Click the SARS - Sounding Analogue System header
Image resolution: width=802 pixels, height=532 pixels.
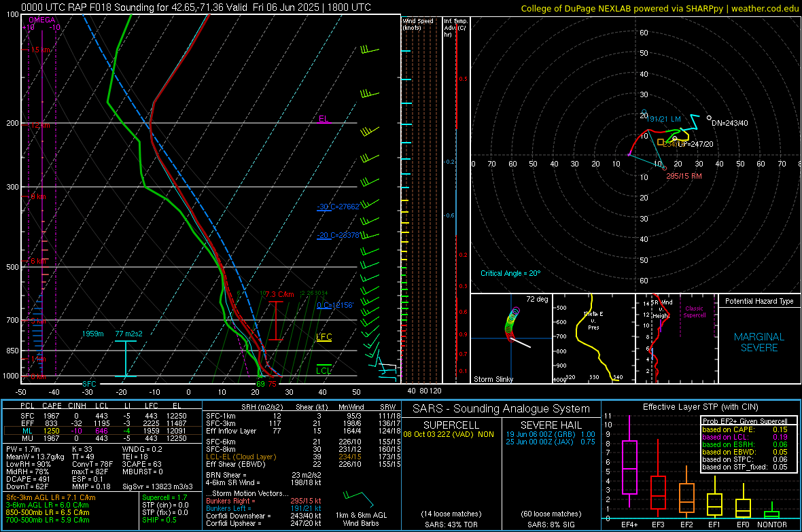[502, 409]
